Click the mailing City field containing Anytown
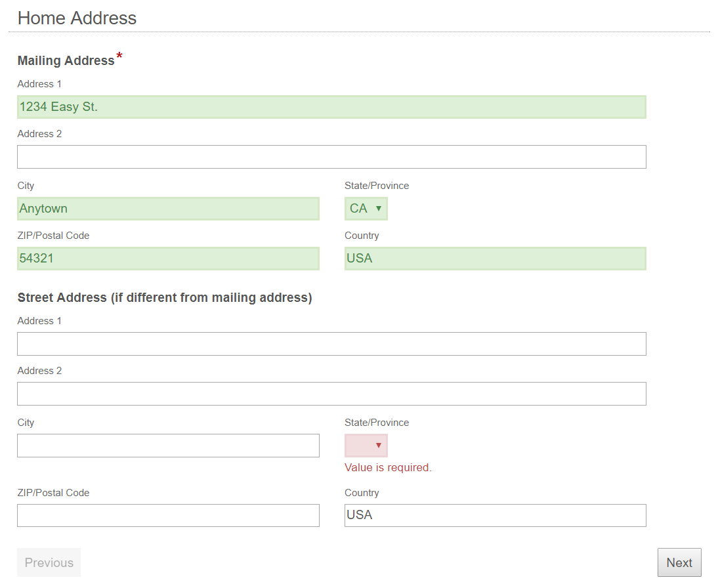The width and height of the screenshot is (718, 588). (x=168, y=209)
